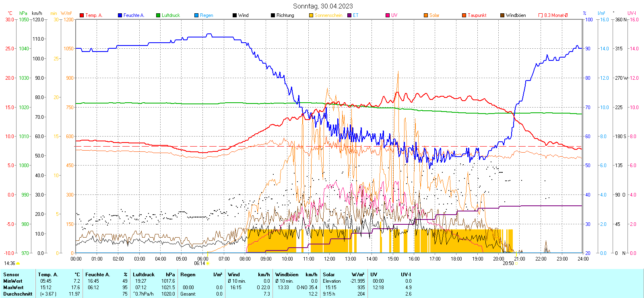Viewport: 644px width, 298px height.
Task: Click the blue Feuchte A. legend square
Action: tap(120, 15)
